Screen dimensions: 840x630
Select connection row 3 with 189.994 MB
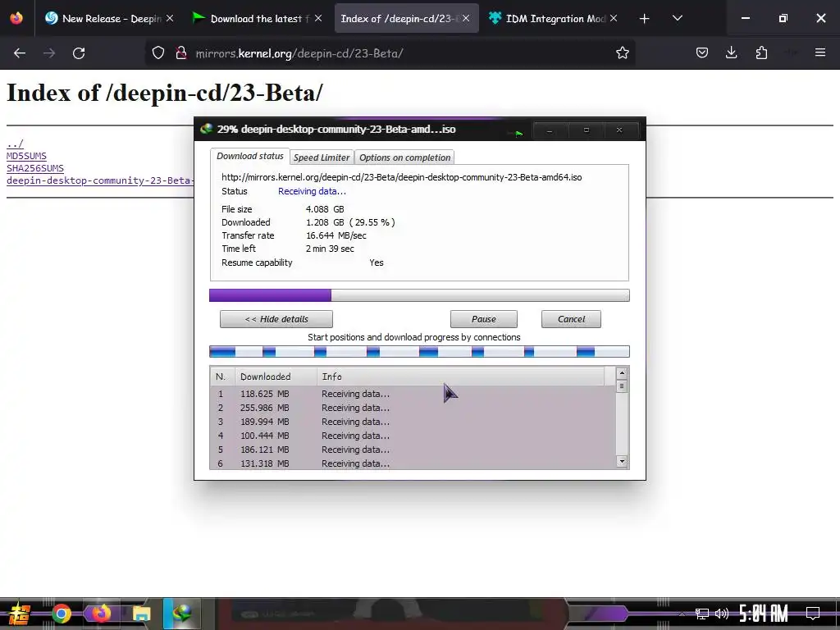click(x=413, y=422)
